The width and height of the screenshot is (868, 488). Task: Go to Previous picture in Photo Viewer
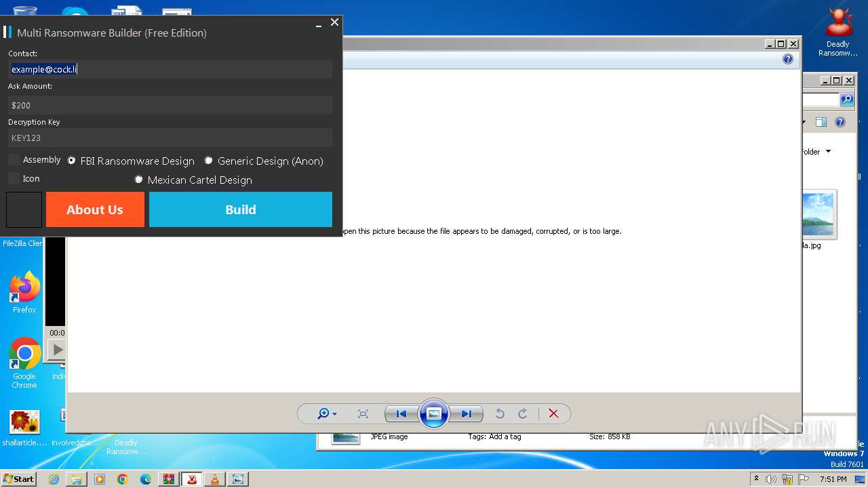click(401, 413)
